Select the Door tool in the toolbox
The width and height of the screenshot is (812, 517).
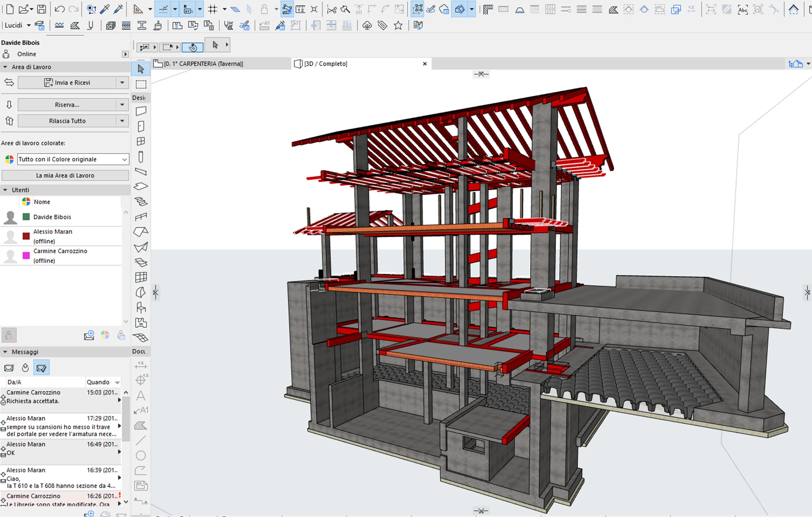tap(141, 126)
